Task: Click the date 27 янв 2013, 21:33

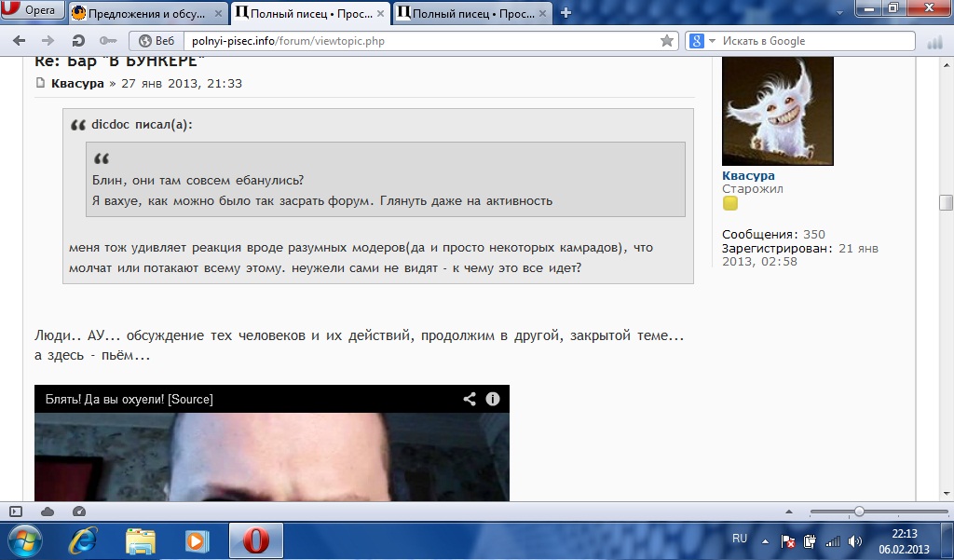Action: tap(182, 83)
